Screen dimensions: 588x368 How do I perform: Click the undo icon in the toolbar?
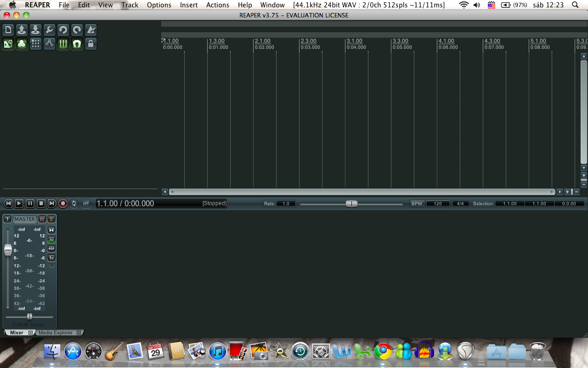point(63,30)
